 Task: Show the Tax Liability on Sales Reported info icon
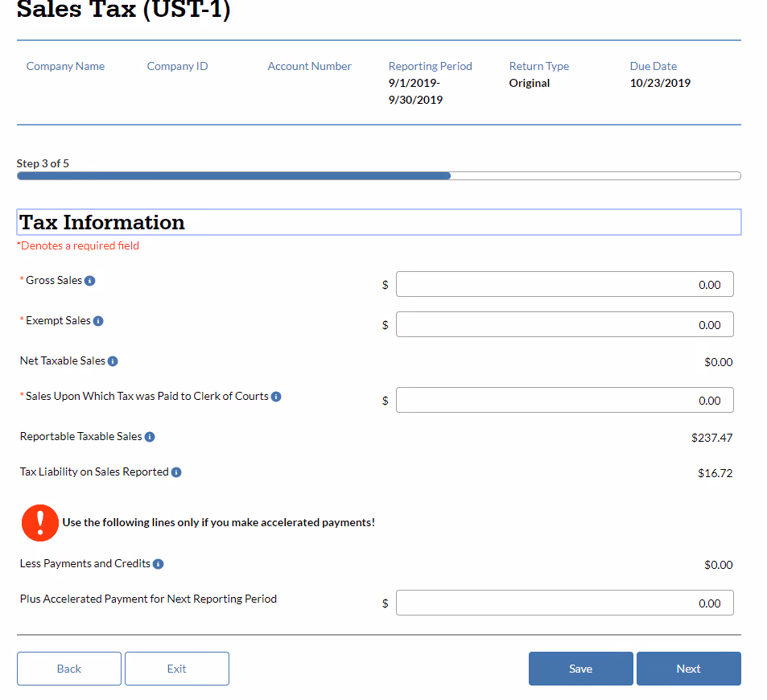[x=176, y=472]
